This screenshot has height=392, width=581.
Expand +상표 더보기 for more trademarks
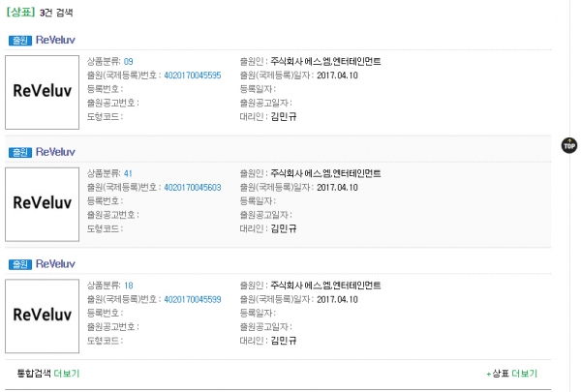pyautogui.click(x=511, y=373)
